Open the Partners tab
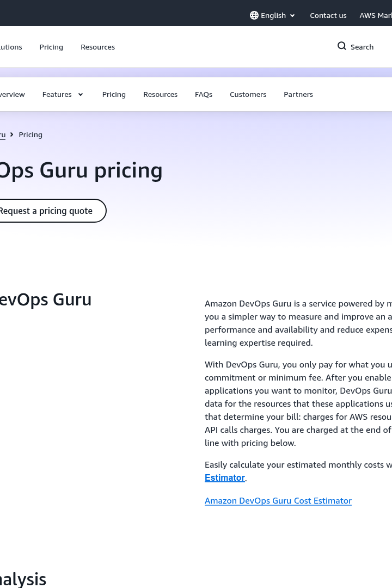392x588 pixels. click(298, 95)
